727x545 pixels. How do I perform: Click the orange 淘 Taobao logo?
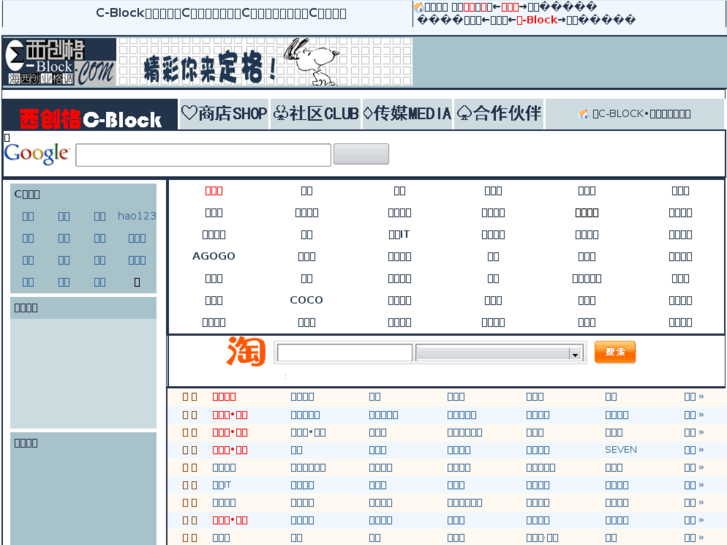pyautogui.click(x=246, y=351)
